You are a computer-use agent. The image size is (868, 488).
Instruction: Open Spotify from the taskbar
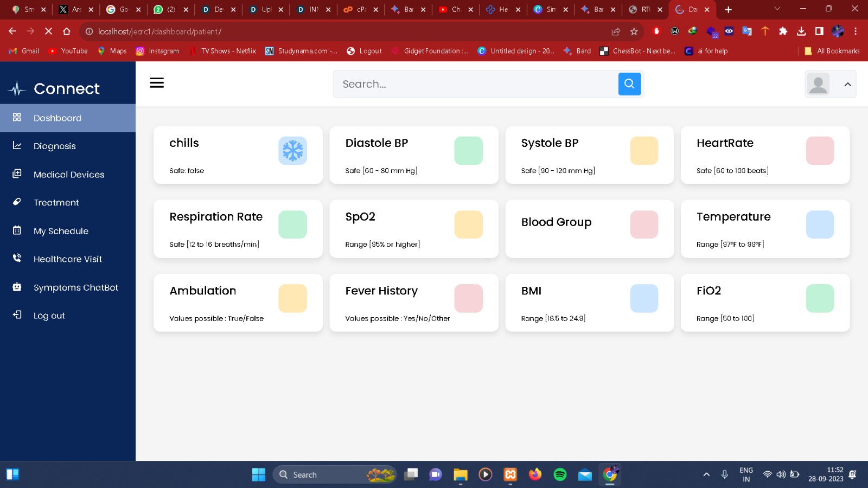[x=560, y=474]
